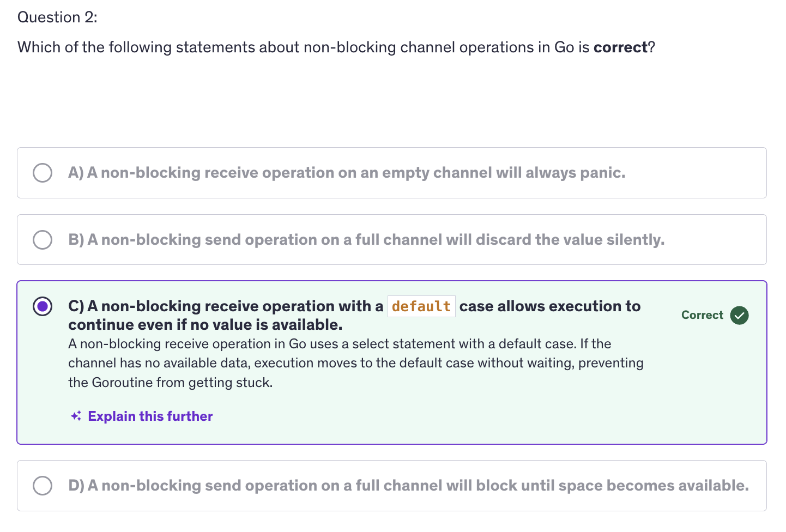Screen dimensions: 786x532
Task: Click the sparkle icon beside Explain this further
Action: pyautogui.click(x=76, y=416)
